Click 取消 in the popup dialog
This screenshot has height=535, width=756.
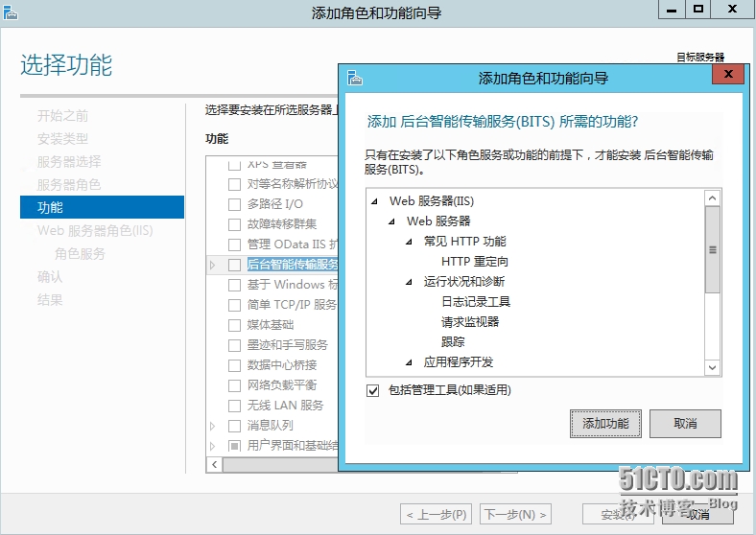pos(685,424)
